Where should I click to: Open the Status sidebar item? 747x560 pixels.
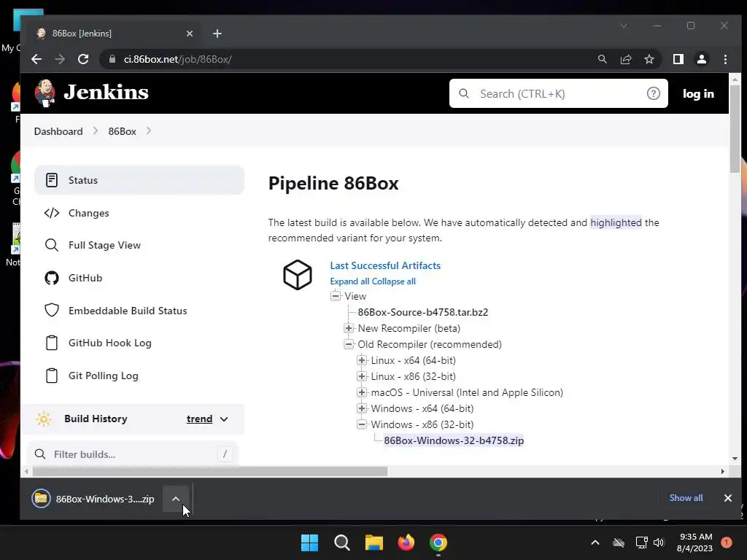139,180
